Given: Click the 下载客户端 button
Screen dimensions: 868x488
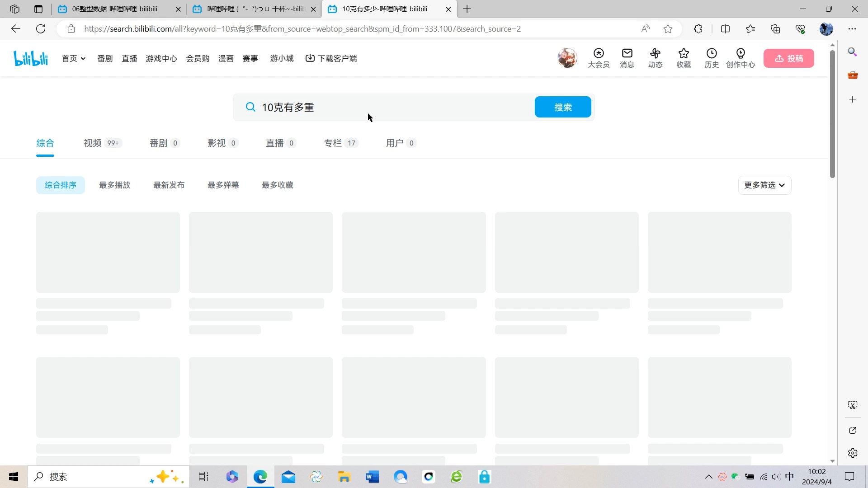Looking at the screenshot, I should 331,58.
